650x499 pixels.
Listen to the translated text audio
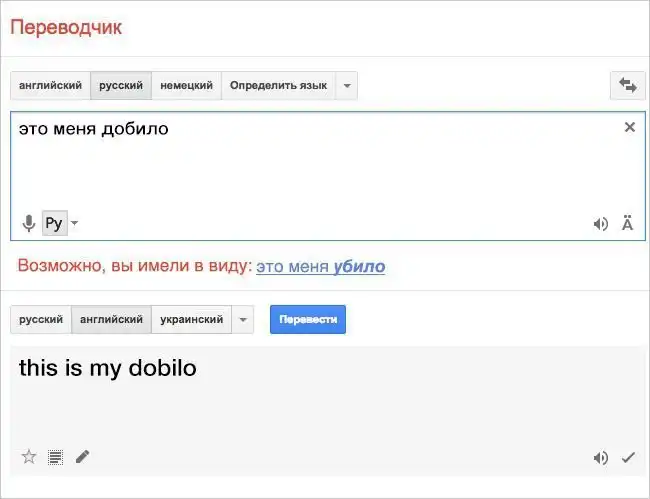(600, 458)
